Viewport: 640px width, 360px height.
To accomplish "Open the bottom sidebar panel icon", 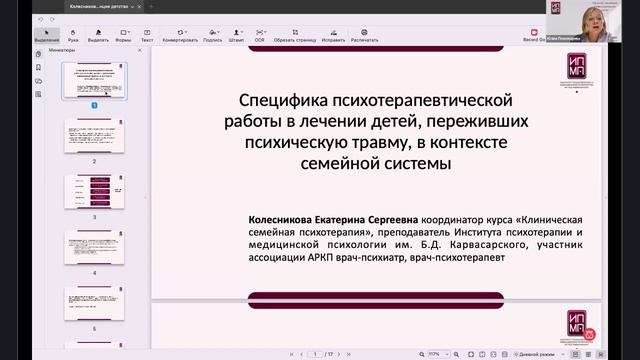I will tap(39, 94).
